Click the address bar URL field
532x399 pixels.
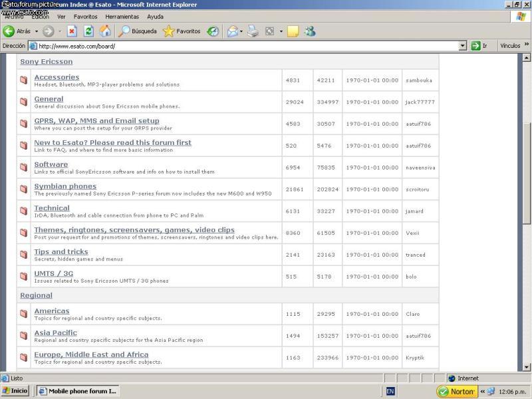247,46
